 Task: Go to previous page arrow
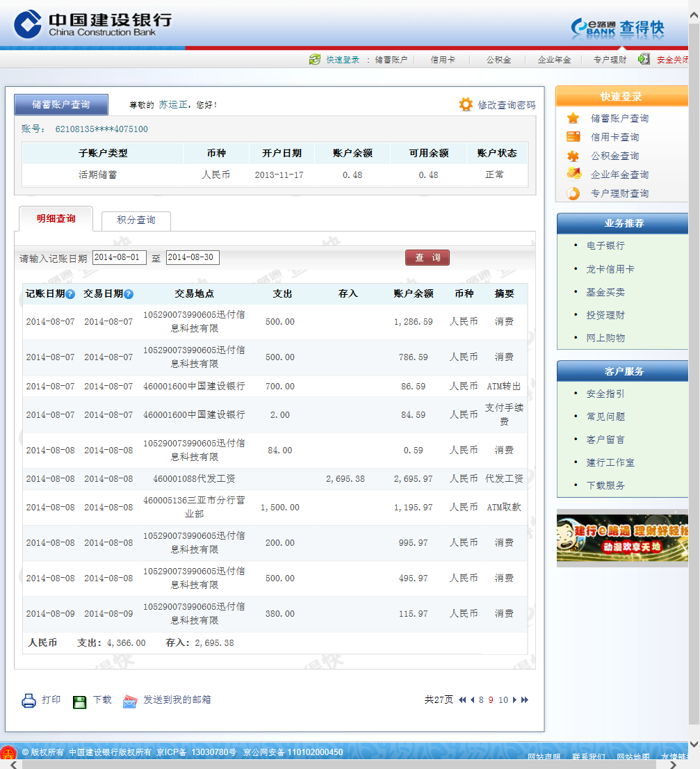coord(473,700)
